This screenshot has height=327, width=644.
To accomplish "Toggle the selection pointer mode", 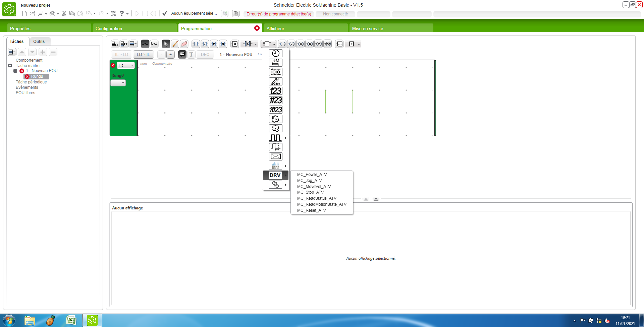I will click(x=166, y=44).
